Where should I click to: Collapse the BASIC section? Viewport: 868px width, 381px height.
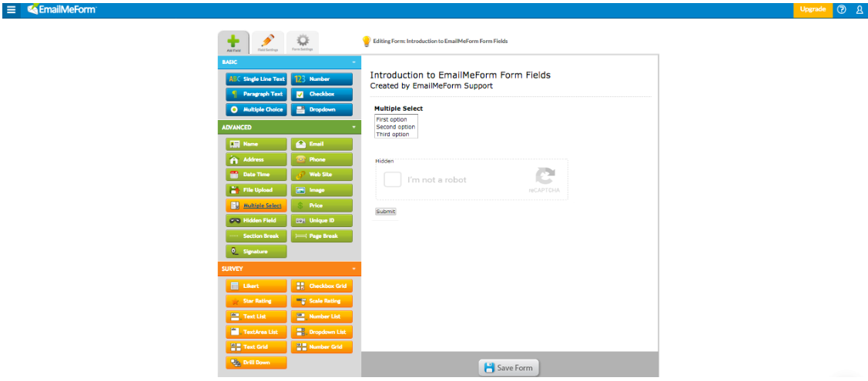pos(354,62)
